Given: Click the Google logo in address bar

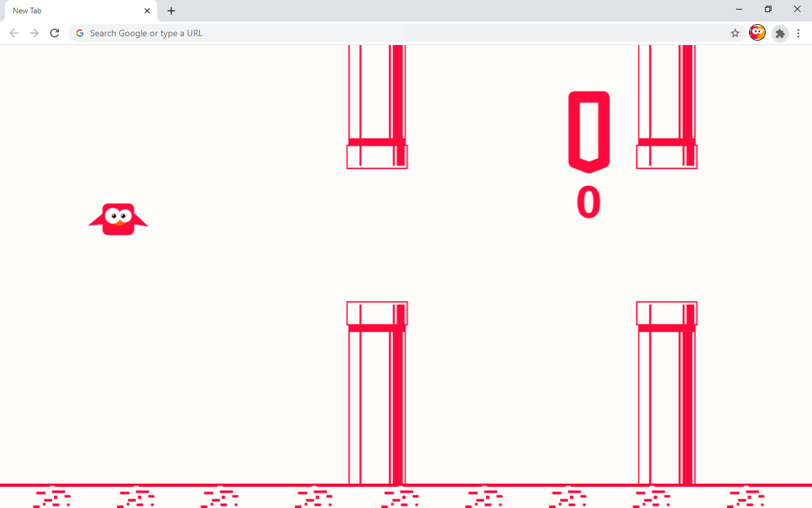Looking at the screenshot, I should [x=79, y=33].
